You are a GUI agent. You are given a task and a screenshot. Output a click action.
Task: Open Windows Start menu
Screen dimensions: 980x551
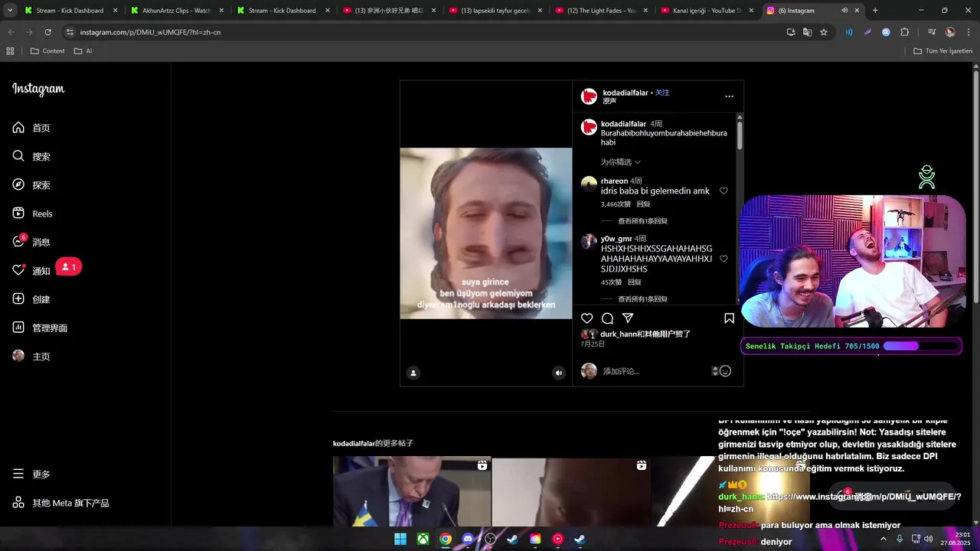point(400,539)
